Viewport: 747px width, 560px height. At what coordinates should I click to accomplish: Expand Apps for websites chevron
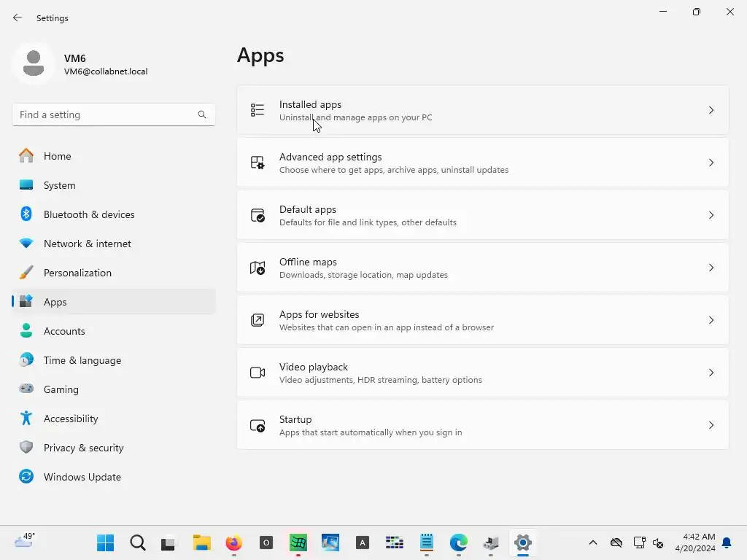point(711,320)
